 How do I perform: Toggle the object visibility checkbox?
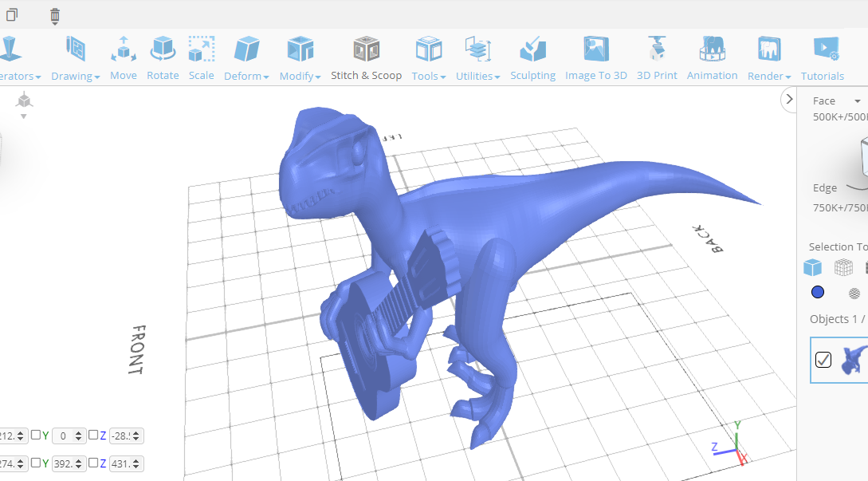(x=823, y=360)
